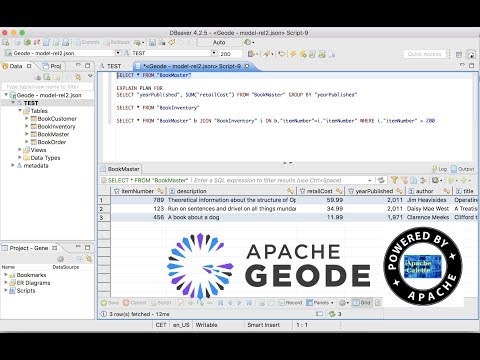Expand the Views folder
The image size is (480, 360).
click(20, 150)
